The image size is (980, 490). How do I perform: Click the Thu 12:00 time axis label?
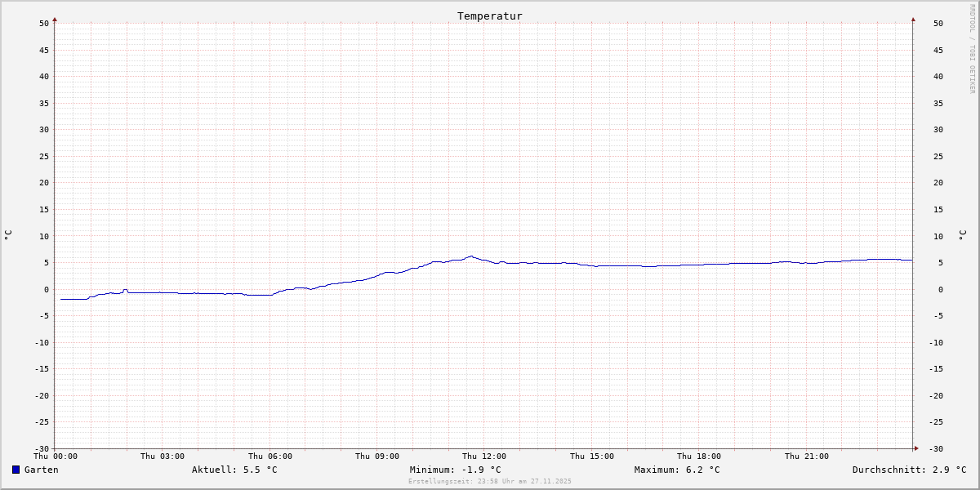pyautogui.click(x=484, y=457)
